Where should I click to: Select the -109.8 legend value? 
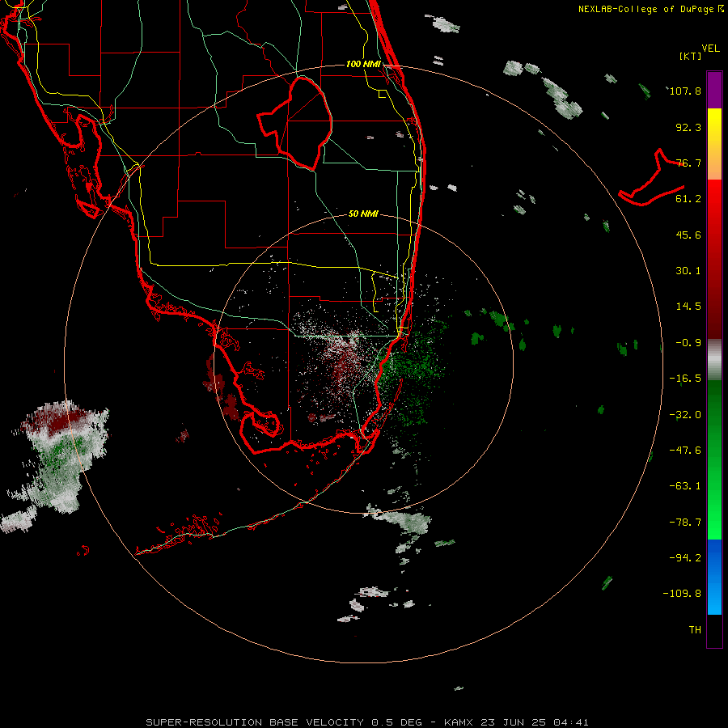tap(682, 594)
